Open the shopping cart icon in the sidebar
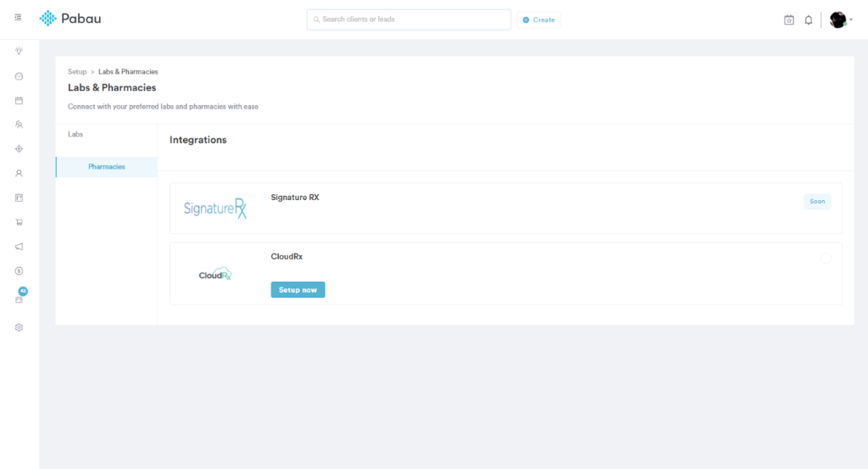The image size is (868, 469). [19, 222]
